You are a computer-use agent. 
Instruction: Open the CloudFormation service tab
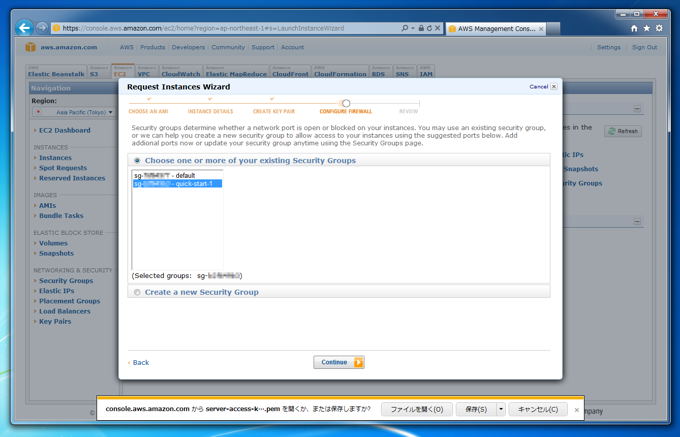tap(340, 71)
